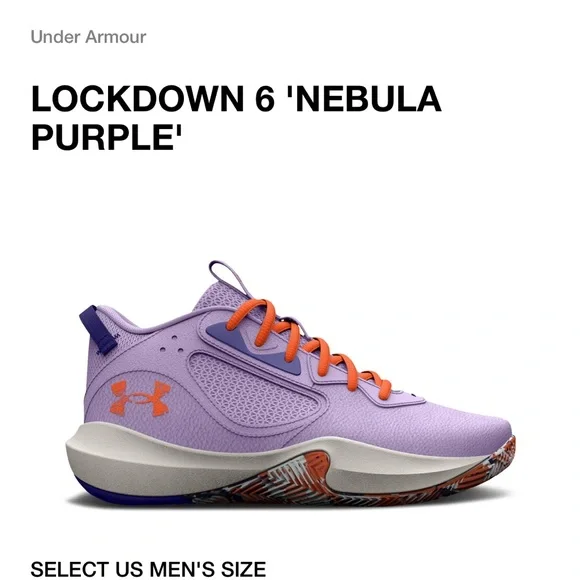Click the Select US Men's Size heading
This screenshot has height=580, width=580.
148,569
